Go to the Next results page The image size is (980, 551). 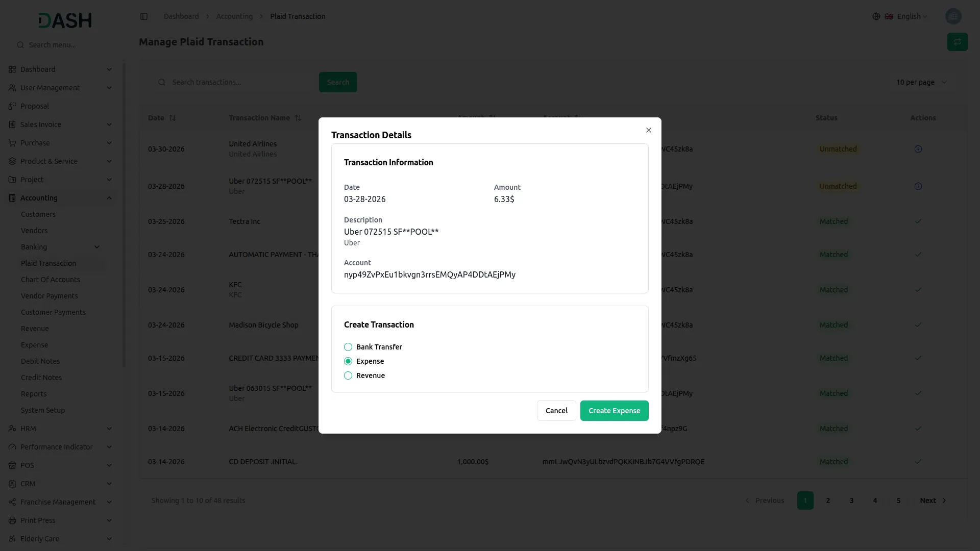click(933, 500)
